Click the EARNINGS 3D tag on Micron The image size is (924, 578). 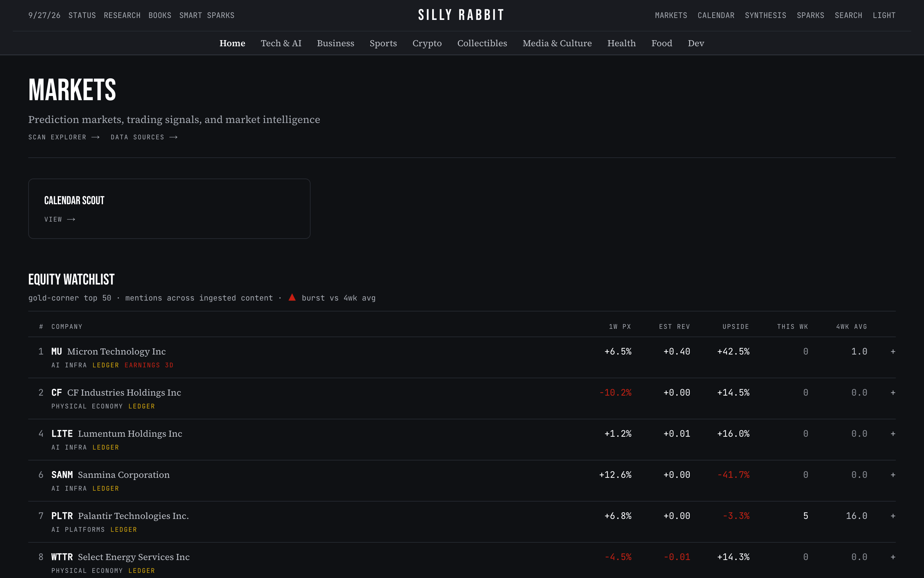coord(149,365)
